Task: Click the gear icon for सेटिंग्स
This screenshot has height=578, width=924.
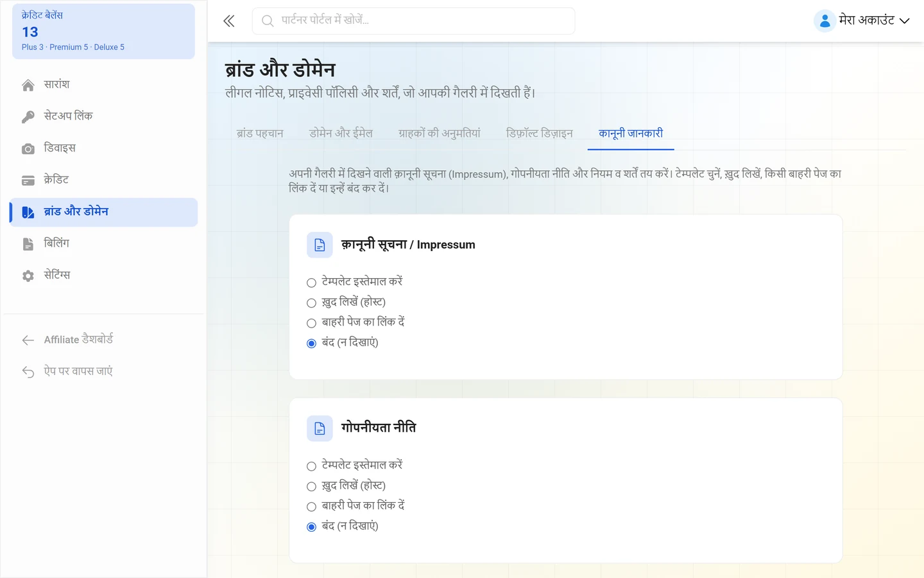Action: click(28, 276)
